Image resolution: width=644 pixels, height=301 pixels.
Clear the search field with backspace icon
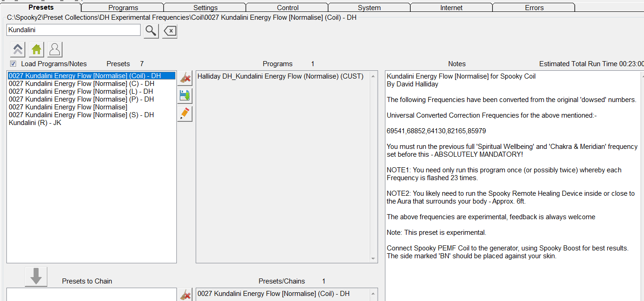coord(169,31)
